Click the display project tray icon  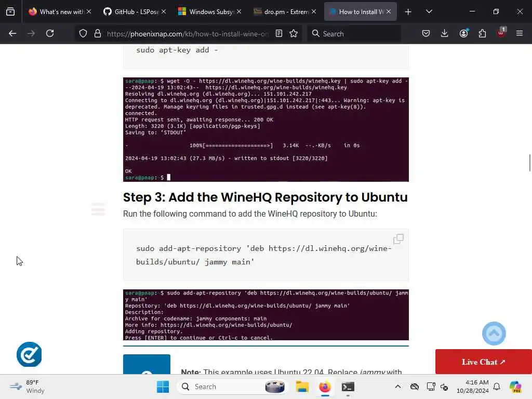pyautogui.click(x=431, y=387)
